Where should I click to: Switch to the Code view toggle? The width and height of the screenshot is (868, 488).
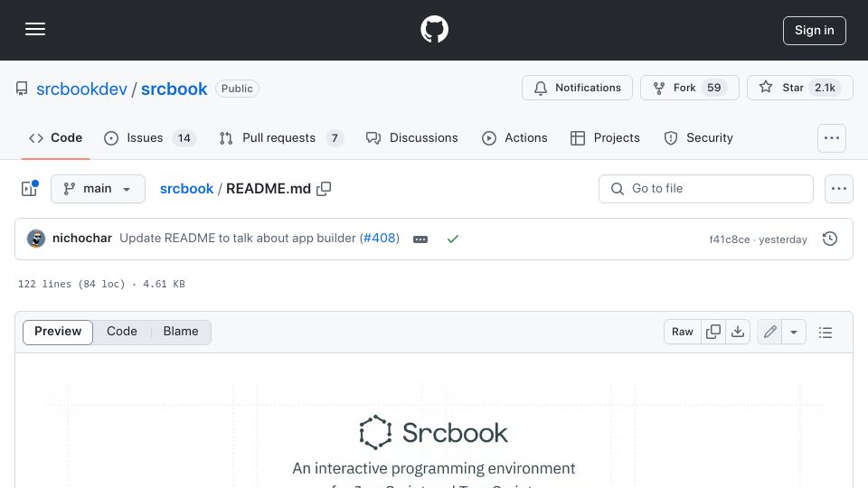pos(122,332)
